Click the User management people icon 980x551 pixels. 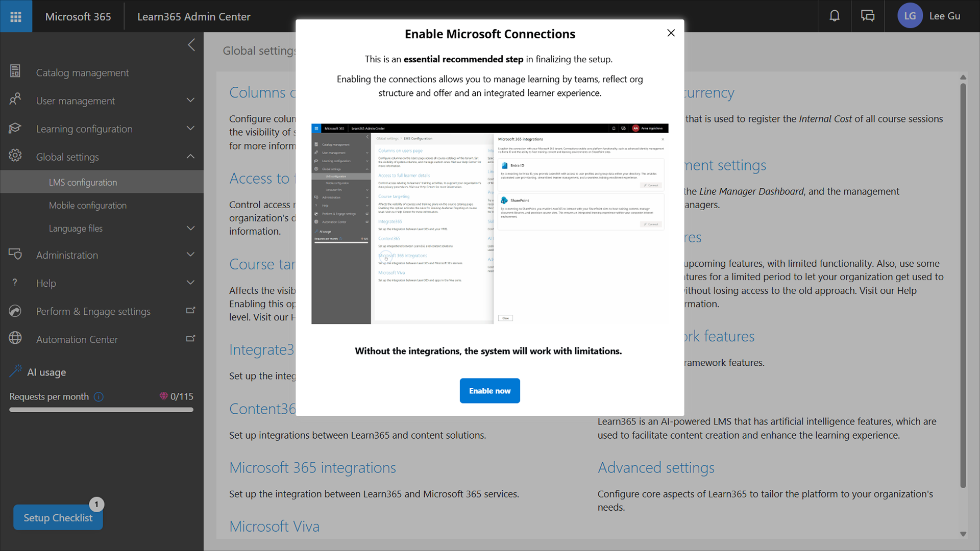point(15,99)
